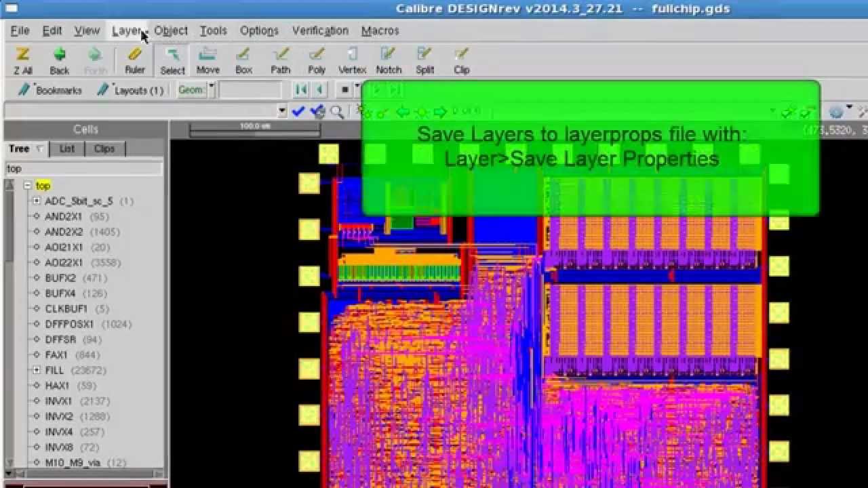Open the long command combo box arrow
868x488 pixels.
click(282, 111)
